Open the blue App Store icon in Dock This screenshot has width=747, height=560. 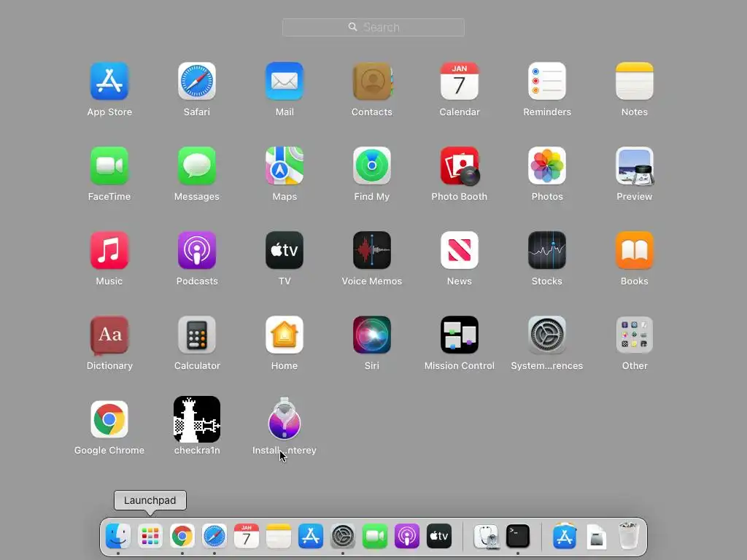(311, 536)
